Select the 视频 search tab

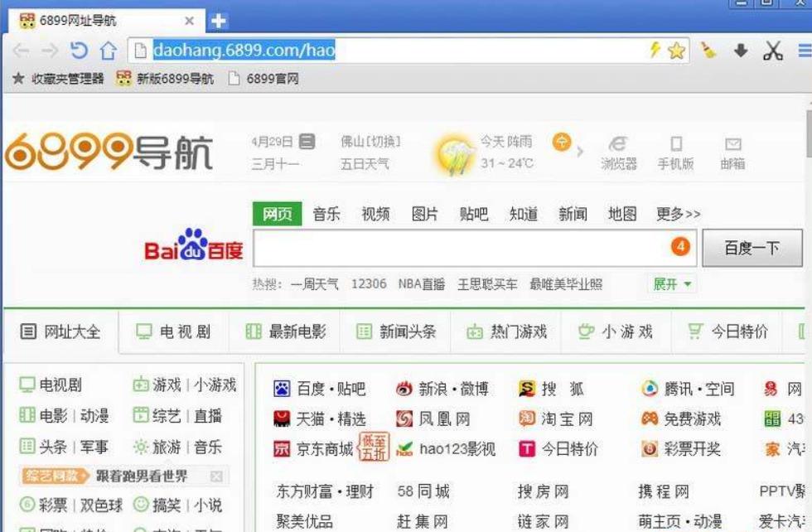tap(375, 214)
